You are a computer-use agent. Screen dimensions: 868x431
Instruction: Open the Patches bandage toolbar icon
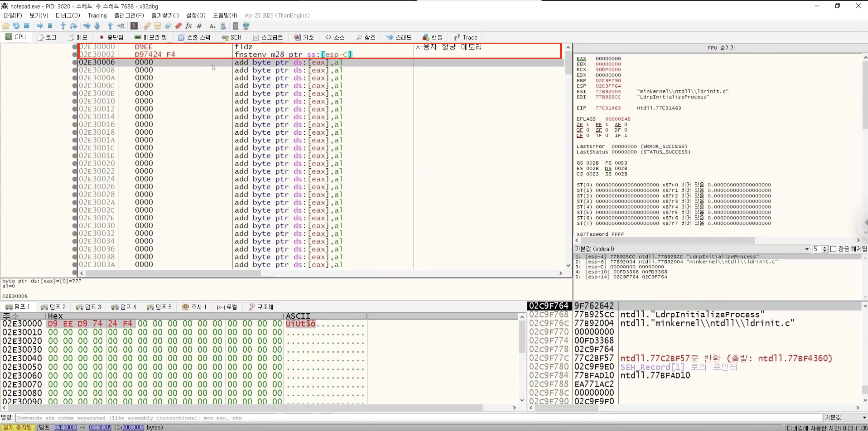[147, 26]
